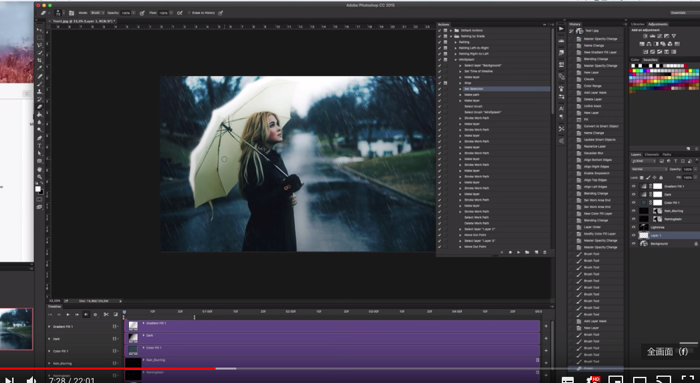The width and height of the screenshot is (700, 383).
Task: Switch to the Libraries tab
Action: [638, 24]
